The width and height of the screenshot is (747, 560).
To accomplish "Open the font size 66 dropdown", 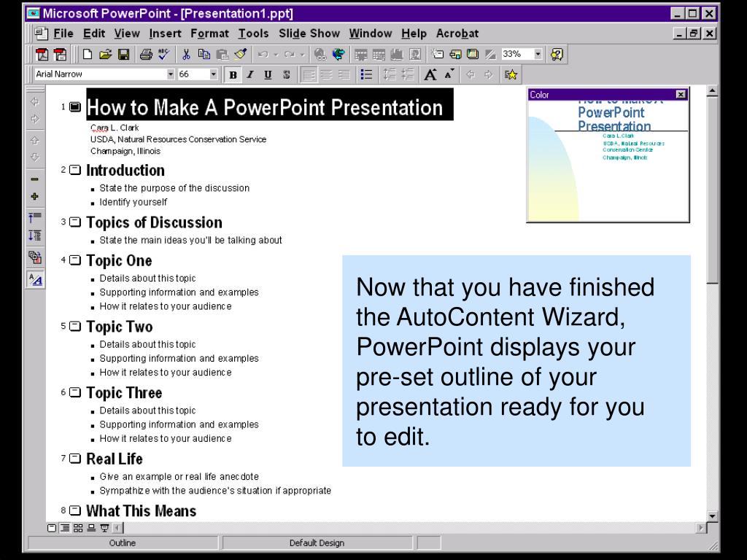I will pos(214,74).
